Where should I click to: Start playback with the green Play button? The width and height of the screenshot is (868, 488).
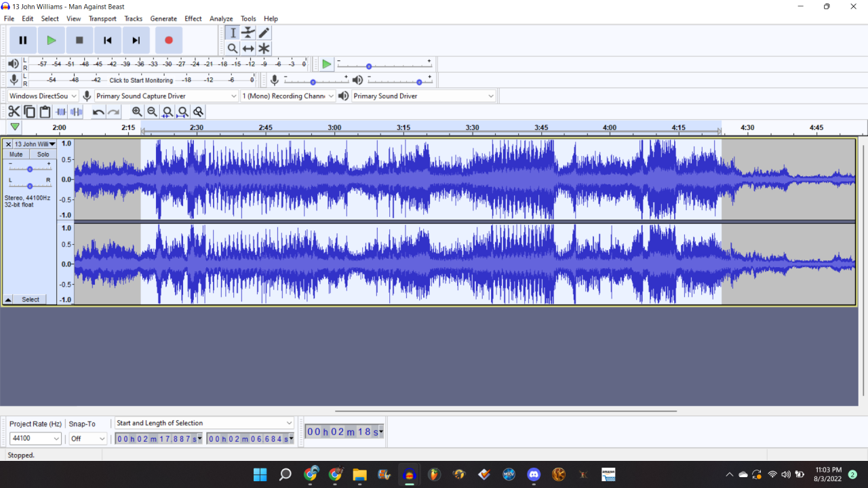[51, 41]
